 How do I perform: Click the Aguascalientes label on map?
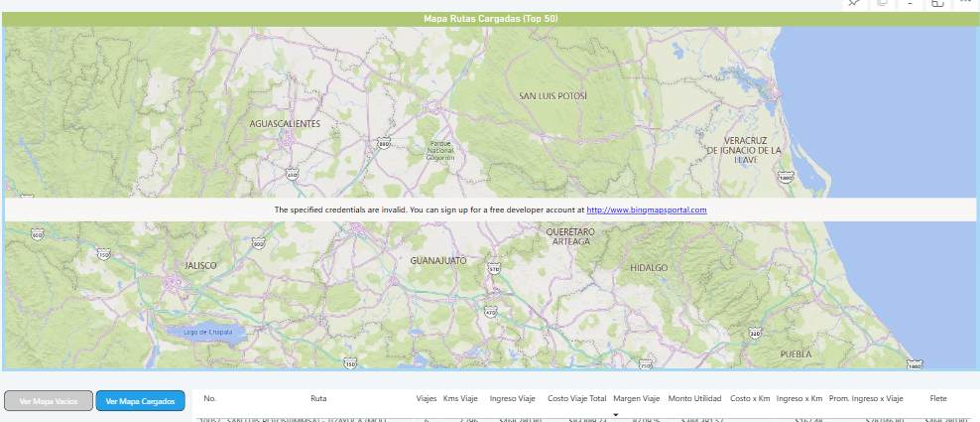[285, 124]
